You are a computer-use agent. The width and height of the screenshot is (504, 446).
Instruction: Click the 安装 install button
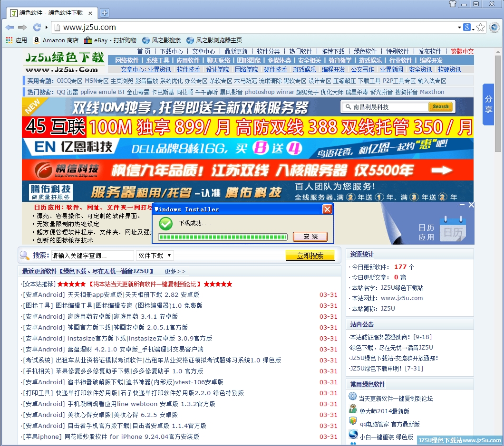point(310,237)
